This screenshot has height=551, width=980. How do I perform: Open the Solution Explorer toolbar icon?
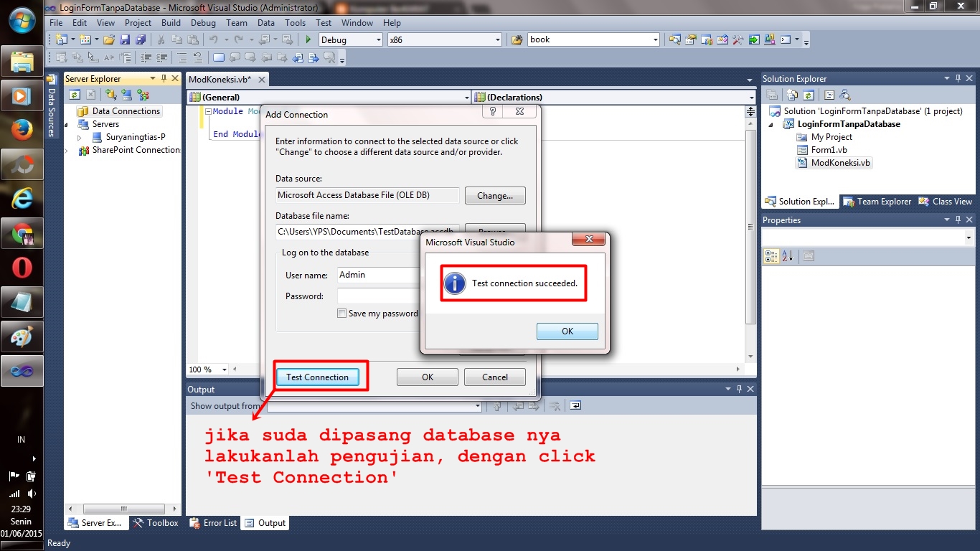(675, 40)
